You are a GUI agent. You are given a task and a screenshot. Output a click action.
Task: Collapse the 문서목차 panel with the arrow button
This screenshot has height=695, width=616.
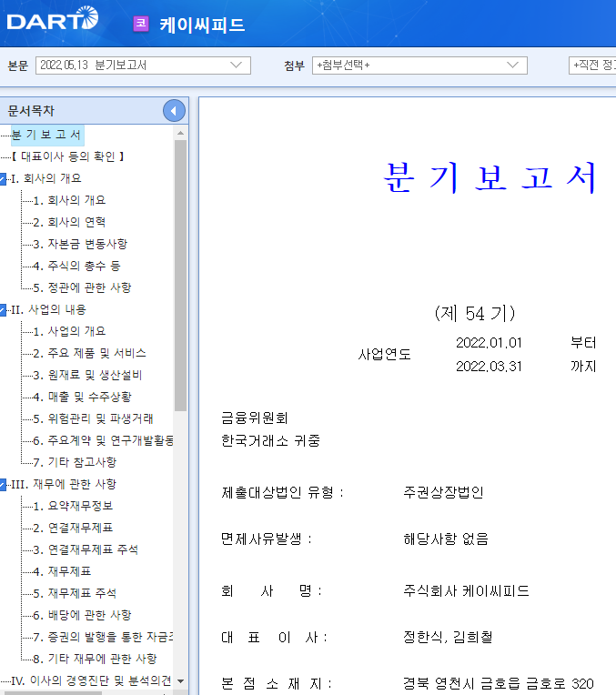point(174,111)
